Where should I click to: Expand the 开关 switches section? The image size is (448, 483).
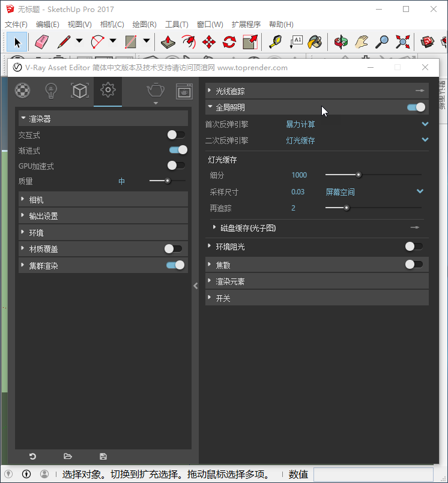(x=316, y=298)
